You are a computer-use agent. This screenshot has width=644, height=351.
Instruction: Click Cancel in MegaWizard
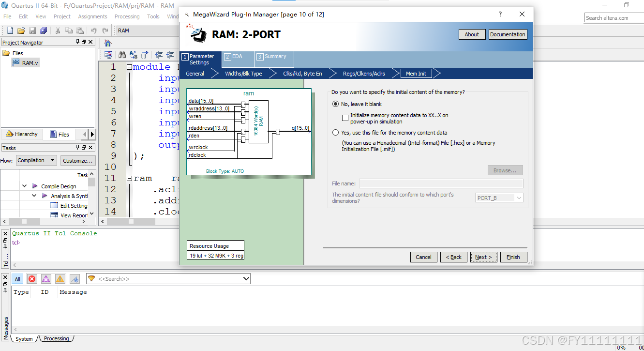tap(424, 257)
